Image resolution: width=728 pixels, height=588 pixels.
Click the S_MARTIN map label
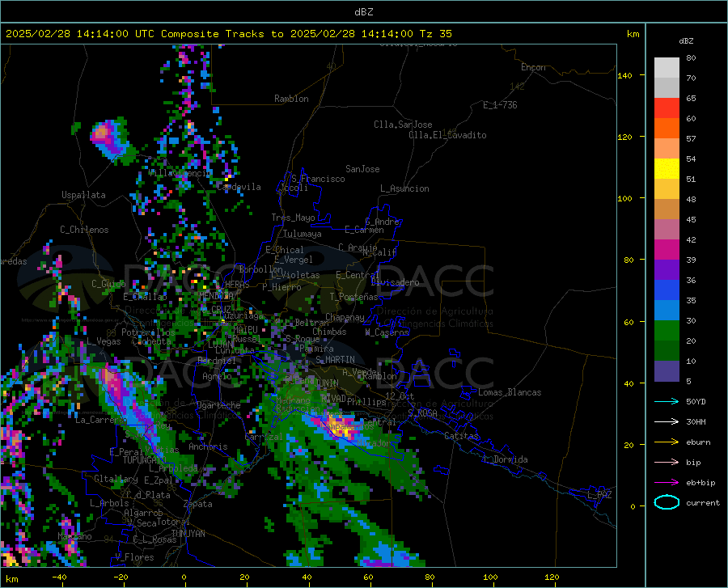coord(335,360)
